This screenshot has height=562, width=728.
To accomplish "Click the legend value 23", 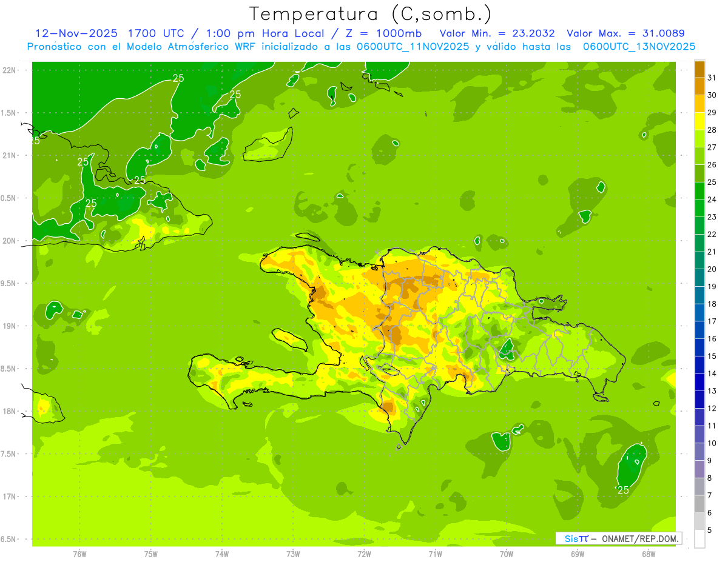I will (712, 217).
